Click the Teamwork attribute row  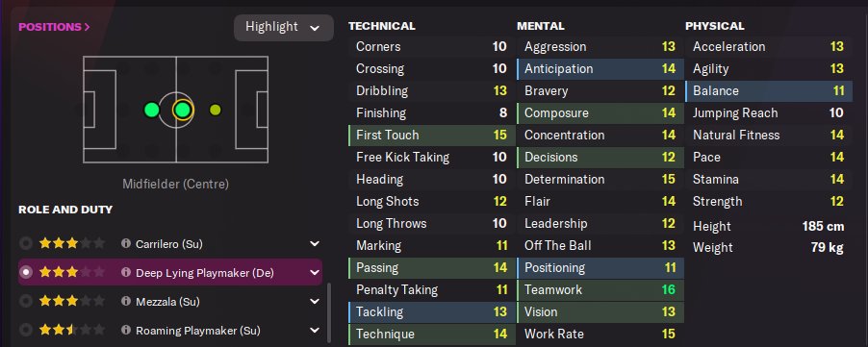click(600, 290)
